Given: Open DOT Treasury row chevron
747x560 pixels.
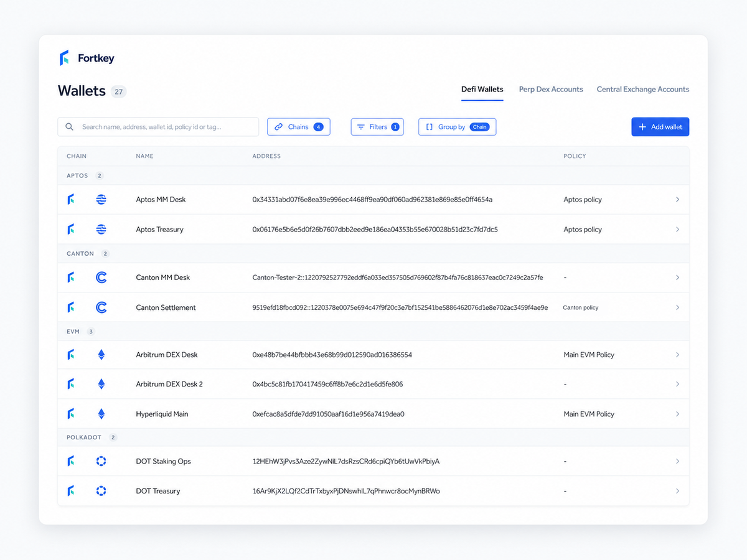Looking at the screenshot, I should coord(677,491).
